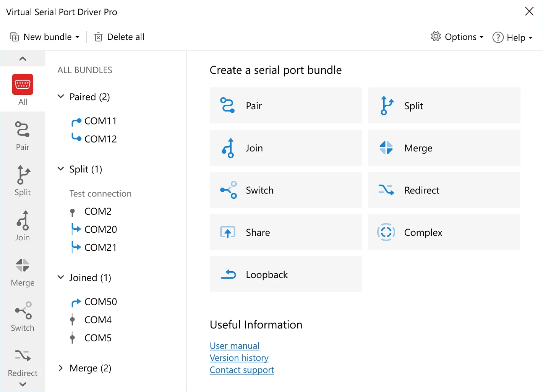This screenshot has height=392, width=543.
Task: Open the Help menu
Action: point(512,38)
